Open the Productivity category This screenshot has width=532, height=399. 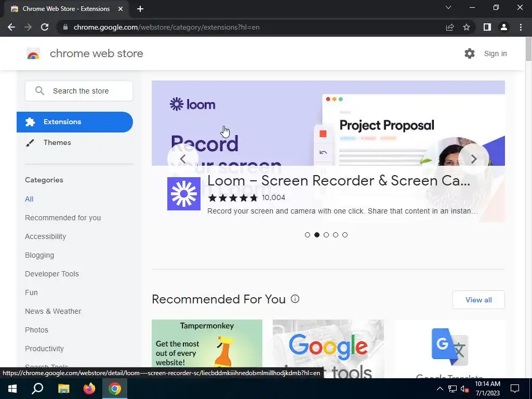(x=45, y=349)
